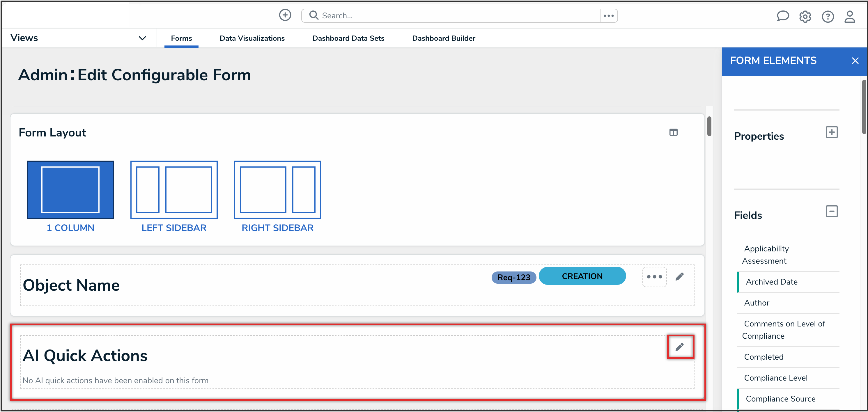Click Object Name ellipsis actions button
This screenshot has width=868, height=412.
point(654,277)
